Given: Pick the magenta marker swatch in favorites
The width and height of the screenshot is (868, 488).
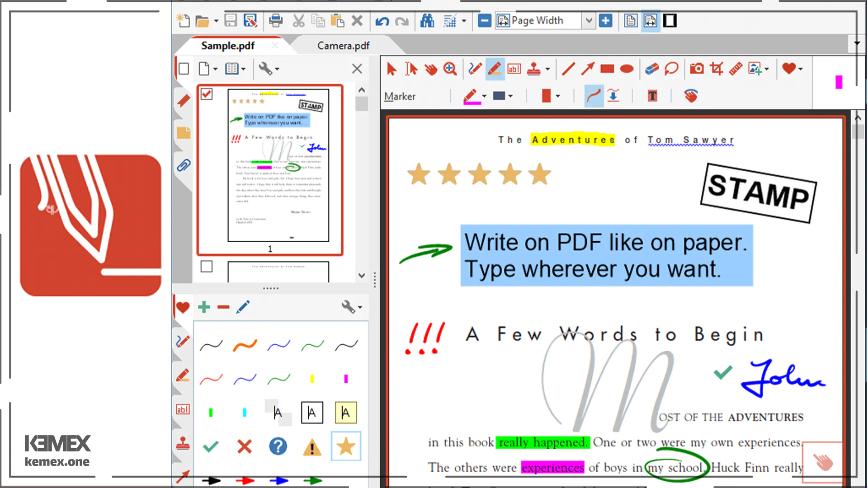Looking at the screenshot, I should (346, 379).
